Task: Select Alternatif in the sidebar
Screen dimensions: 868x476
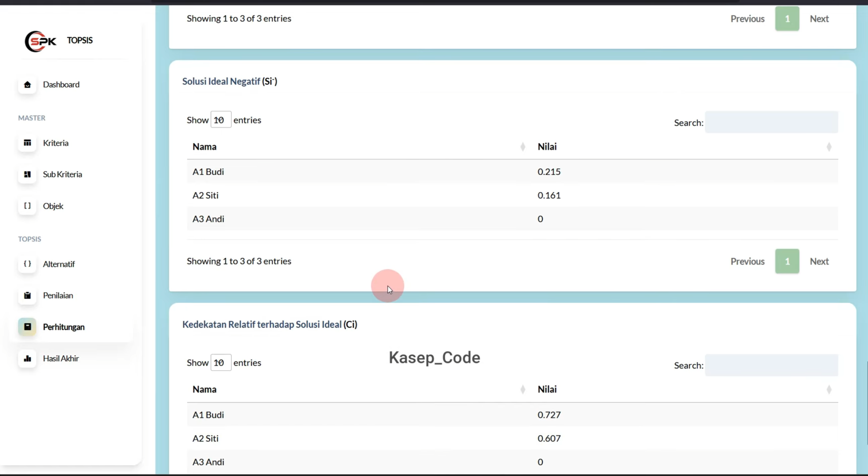Action: (59, 264)
